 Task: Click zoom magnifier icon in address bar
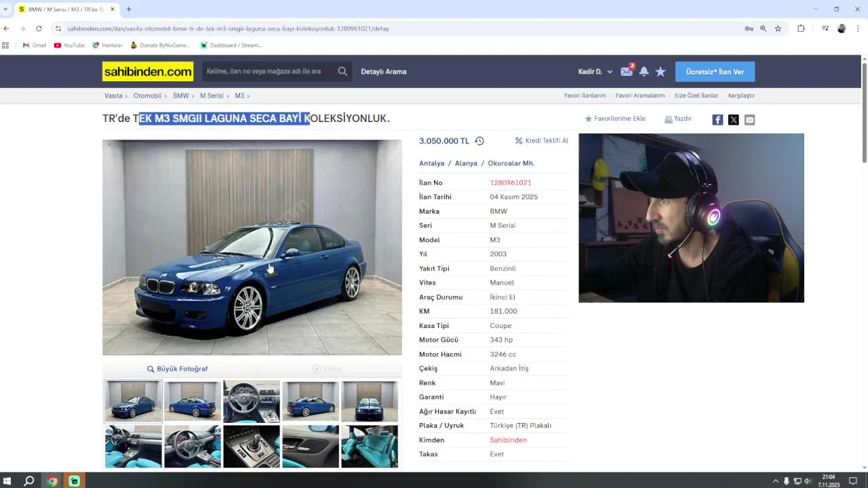[x=763, y=28]
